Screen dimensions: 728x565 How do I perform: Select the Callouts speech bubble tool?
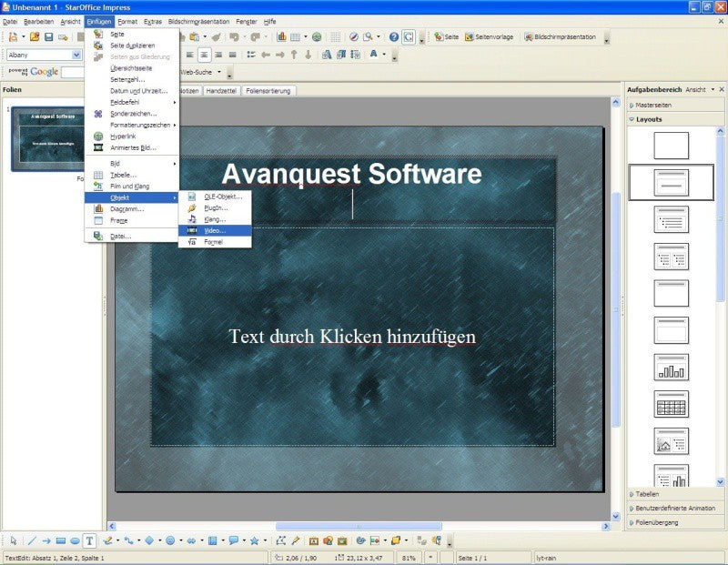pos(234,540)
